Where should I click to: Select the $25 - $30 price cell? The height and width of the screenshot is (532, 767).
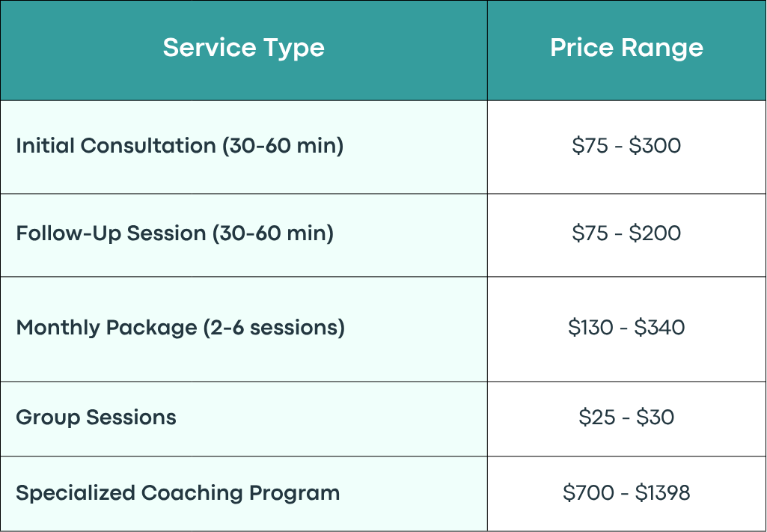click(x=626, y=419)
